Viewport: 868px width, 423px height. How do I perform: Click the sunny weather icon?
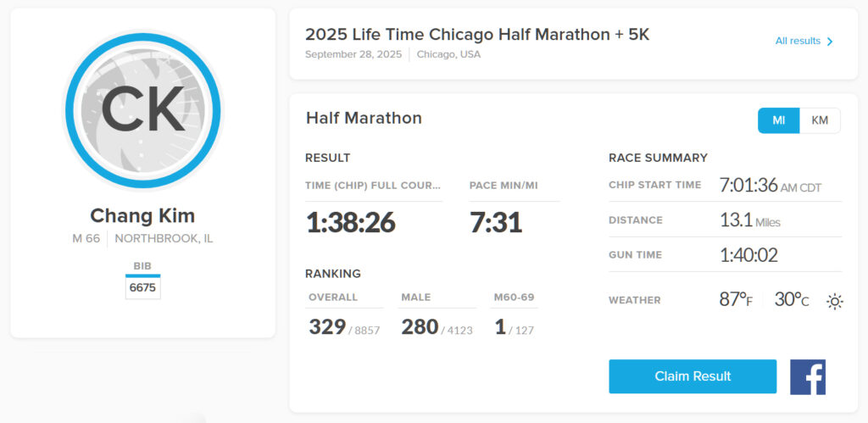coord(835,301)
